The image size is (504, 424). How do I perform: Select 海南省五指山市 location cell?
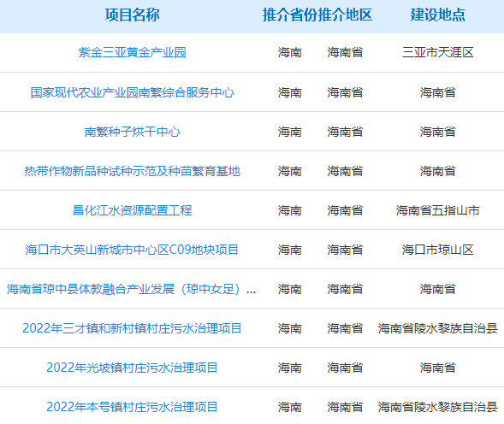438,210
